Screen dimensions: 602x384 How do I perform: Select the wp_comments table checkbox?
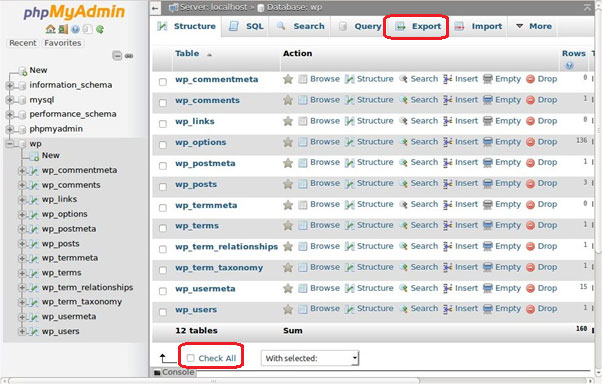pyautogui.click(x=163, y=103)
